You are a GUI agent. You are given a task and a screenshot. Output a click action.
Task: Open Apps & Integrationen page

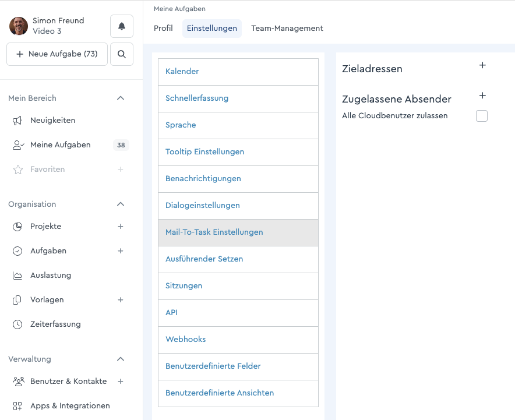click(70, 406)
